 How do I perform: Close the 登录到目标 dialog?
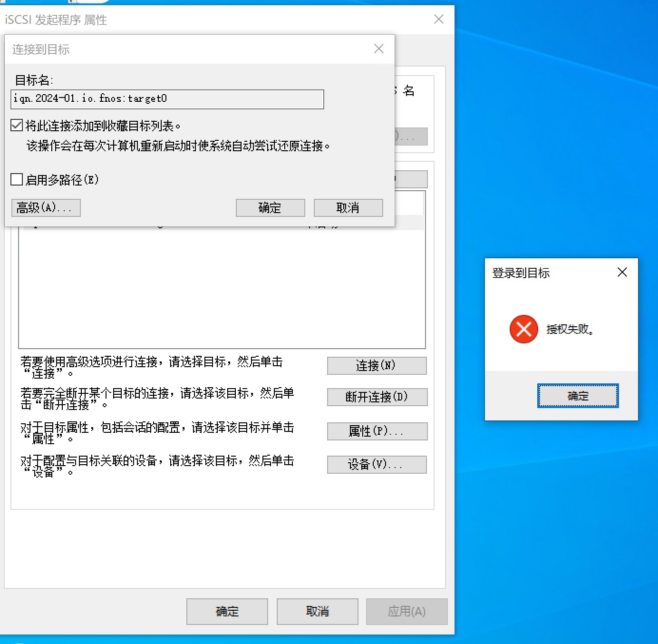(622, 272)
